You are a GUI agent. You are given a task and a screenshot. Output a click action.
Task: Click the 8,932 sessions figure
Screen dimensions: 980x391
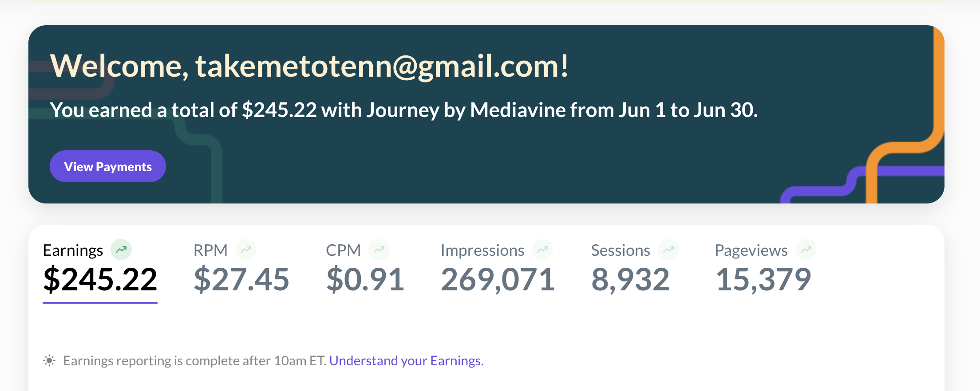click(630, 279)
